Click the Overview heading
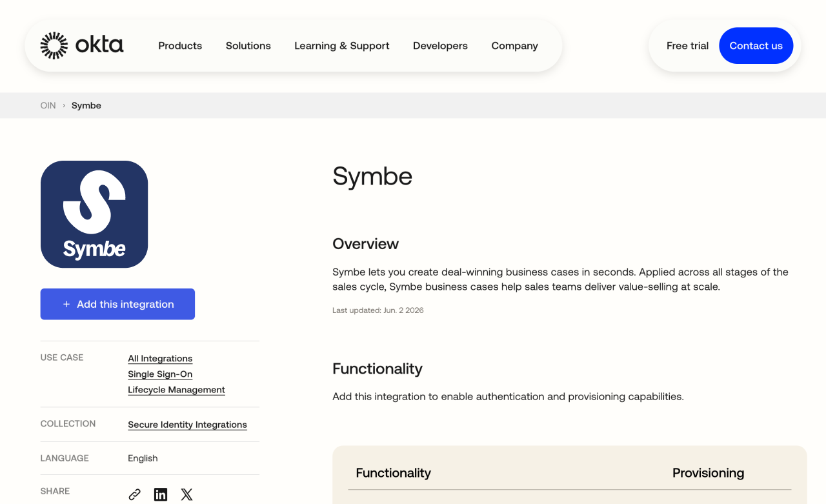Screen dimensions: 826x504 365,244
